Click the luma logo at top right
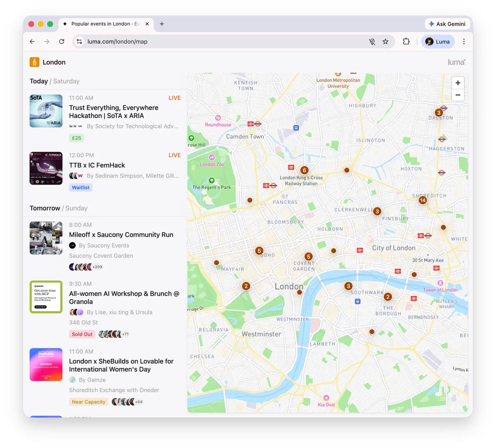Viewport: 496px width, 448px height. [457, 62]
